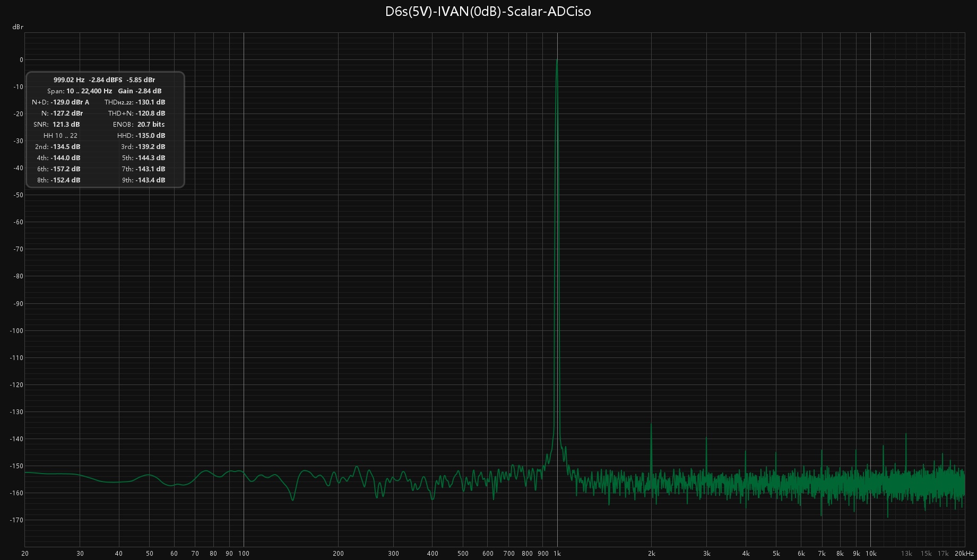
Task: Click the -110 label on the y-axis
Action: (x=17, y=358)
